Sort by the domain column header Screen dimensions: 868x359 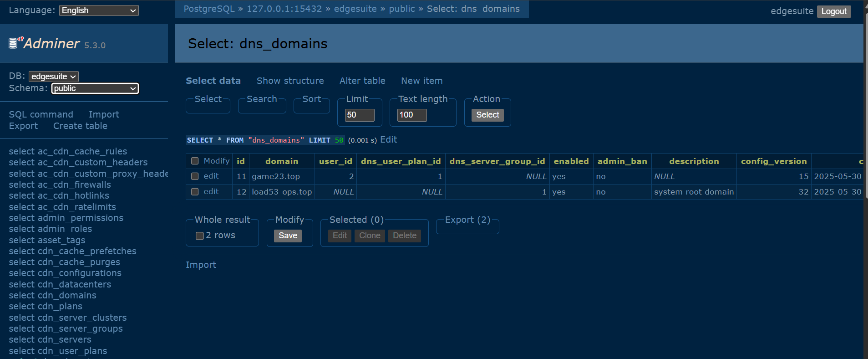click(x=282, y=161)
